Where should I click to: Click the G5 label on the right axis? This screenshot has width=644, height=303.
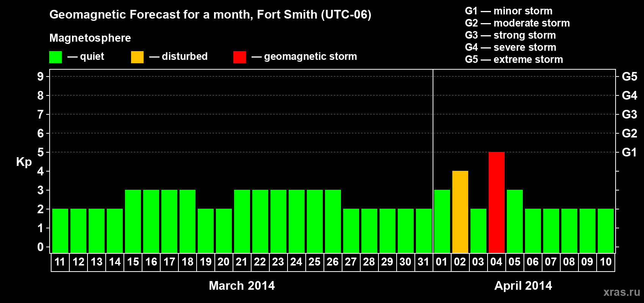pyautogui.click(x=630, y=77)
